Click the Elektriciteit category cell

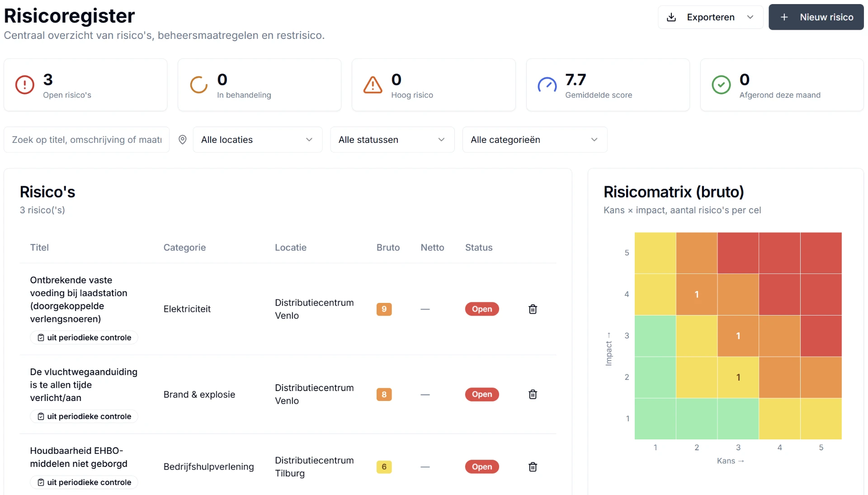click(187, 309)
